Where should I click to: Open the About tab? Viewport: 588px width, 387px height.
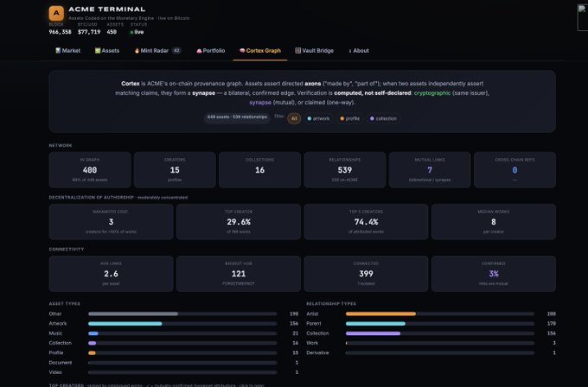click(359, 51)
